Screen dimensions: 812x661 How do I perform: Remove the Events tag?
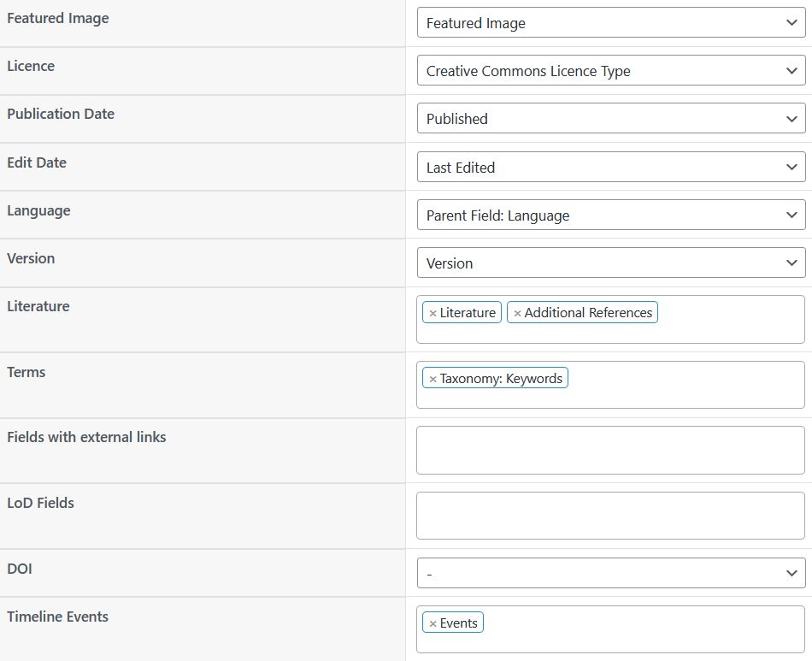[433, 623]
